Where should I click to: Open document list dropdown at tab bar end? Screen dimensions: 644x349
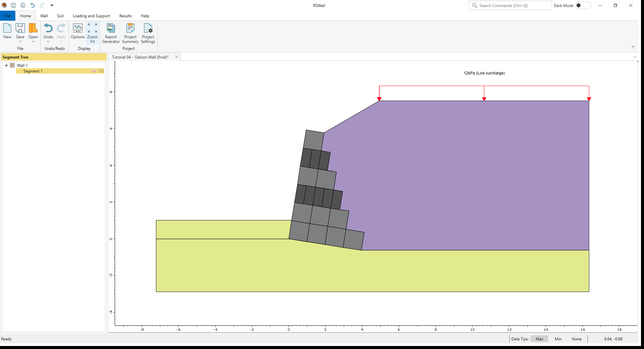click(635, 57)
